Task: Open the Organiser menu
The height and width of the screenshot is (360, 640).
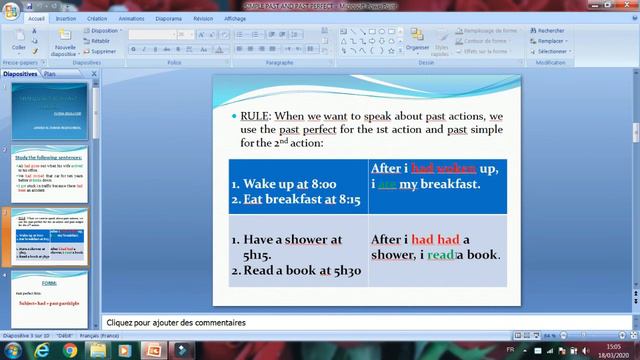Action: pos(417,41)
